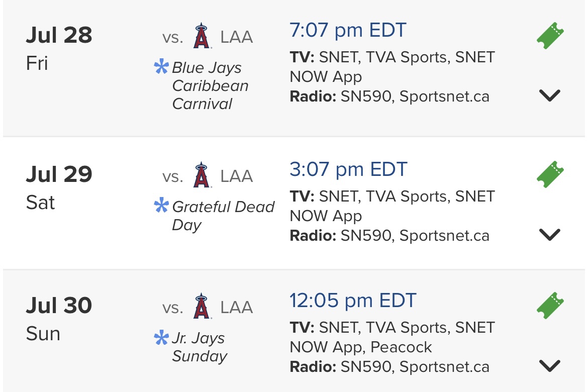Expand the Jul 30 game details chevron

(x=549, y=366)
